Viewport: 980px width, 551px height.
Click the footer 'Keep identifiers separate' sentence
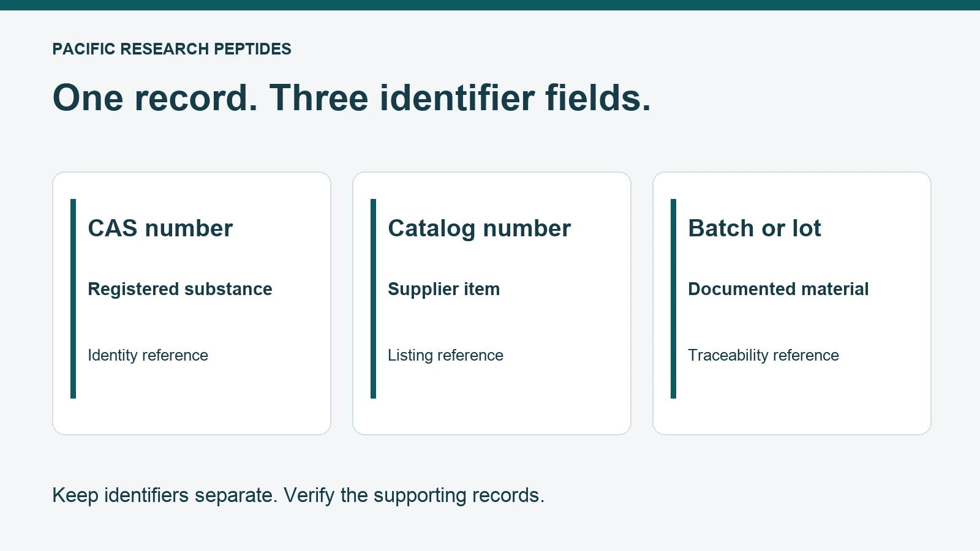tap(165, 495)
